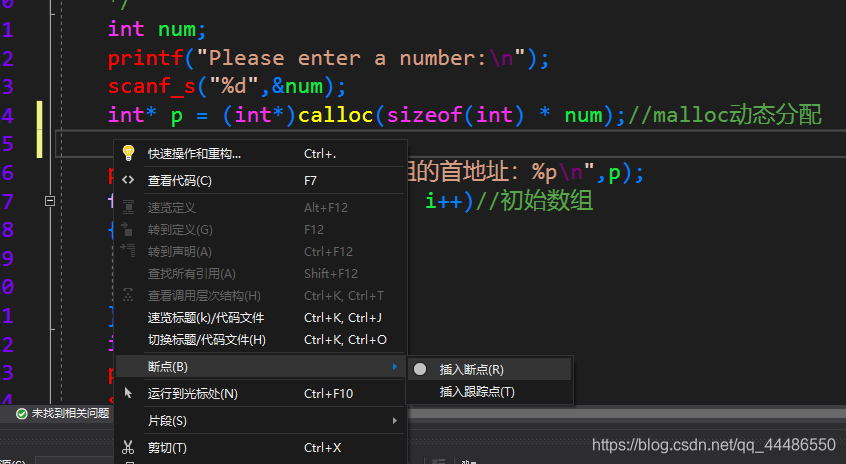
Task: Click 转到声明(A) menu entry
Action: 262,252
